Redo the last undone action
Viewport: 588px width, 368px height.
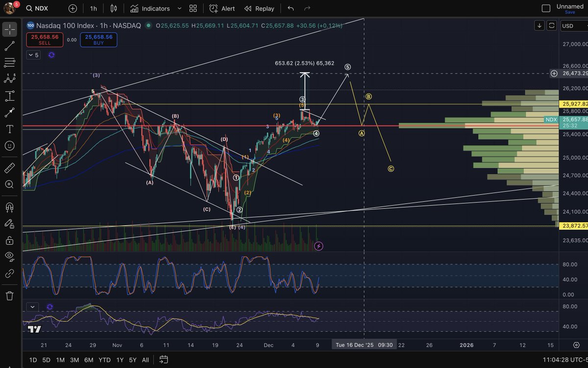point(307,8)
